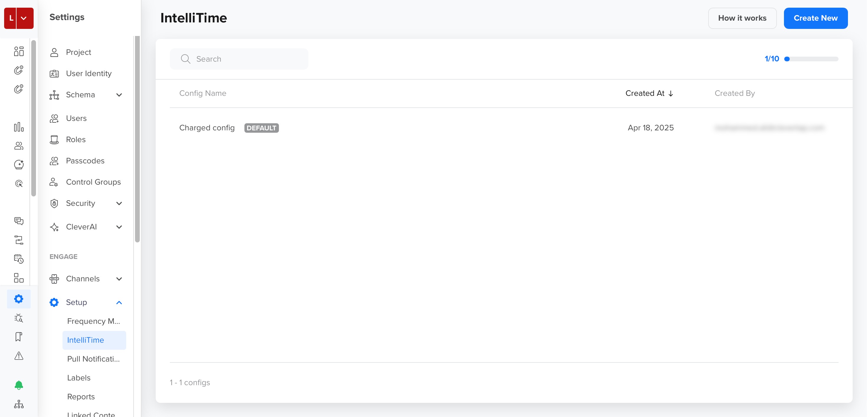Sort by Created At column header
The height and width of the screenshot is (417, 868).
[649, 93]
